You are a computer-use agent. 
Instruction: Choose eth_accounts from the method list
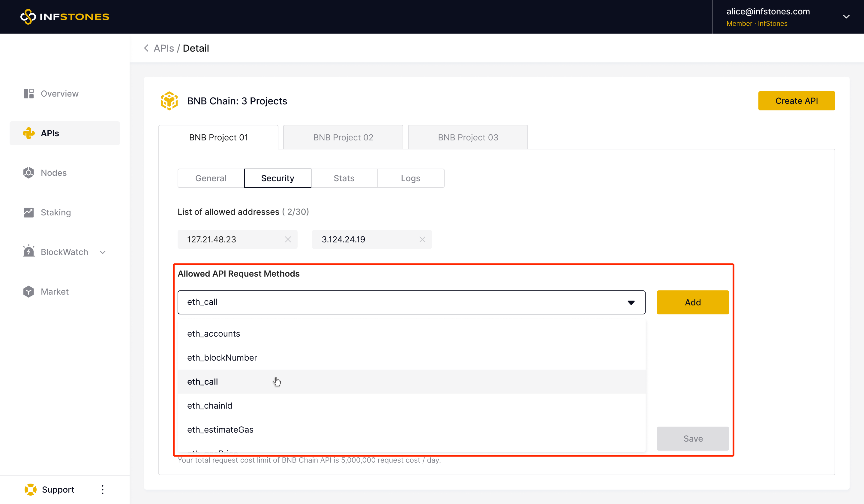tap(411, 334)
